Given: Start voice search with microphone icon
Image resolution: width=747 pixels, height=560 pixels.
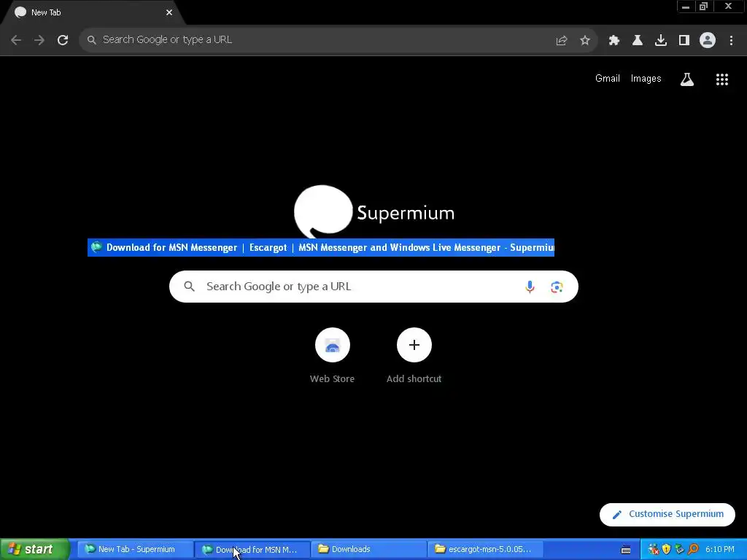Looking at the screenshot, I should [x=530, y=287].
